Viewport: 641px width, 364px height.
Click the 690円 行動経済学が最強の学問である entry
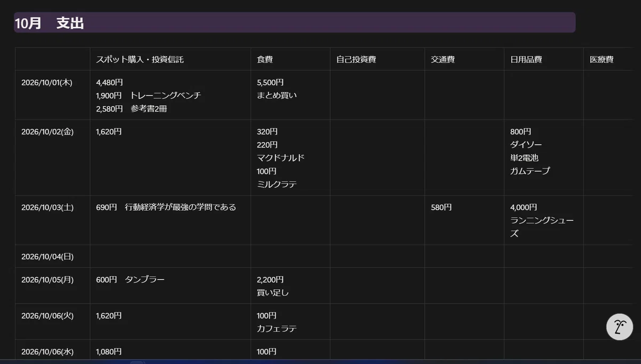coord(166,207)
